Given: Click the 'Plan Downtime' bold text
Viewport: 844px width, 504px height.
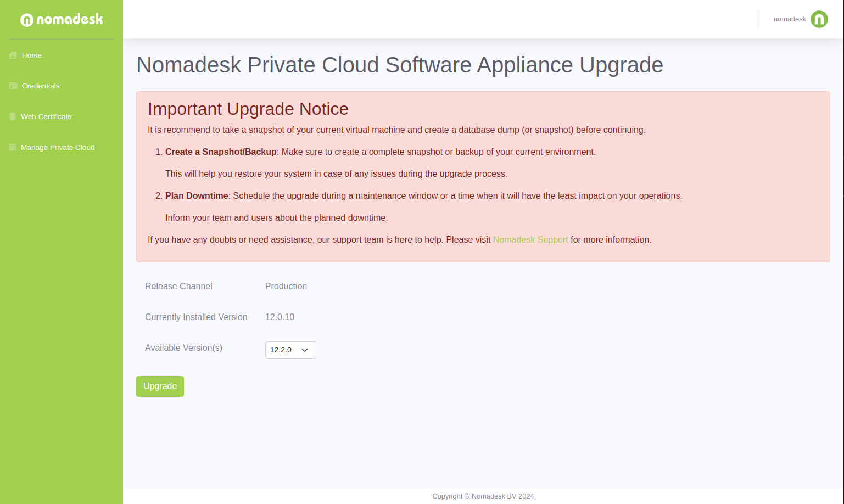Looking at the screenshot, I should click(197, 196).
